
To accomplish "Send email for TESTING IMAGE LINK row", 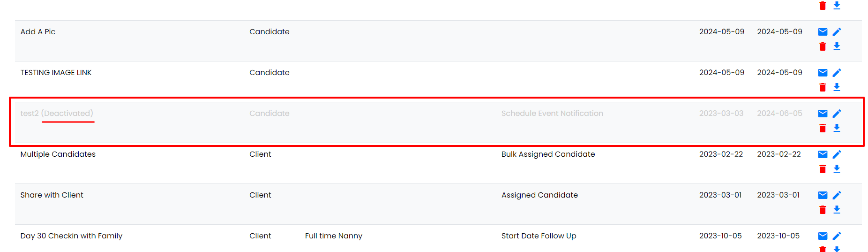I will [823, 73].
